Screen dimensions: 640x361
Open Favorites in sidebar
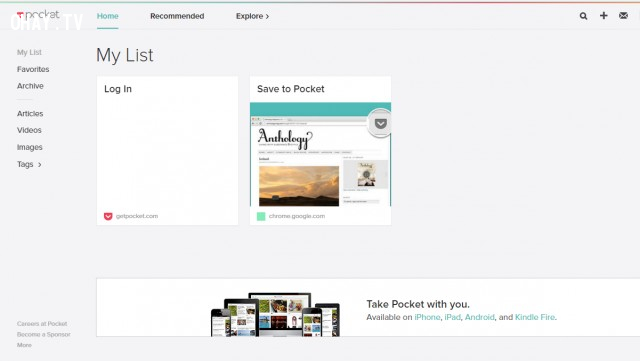tap(33, 69)
